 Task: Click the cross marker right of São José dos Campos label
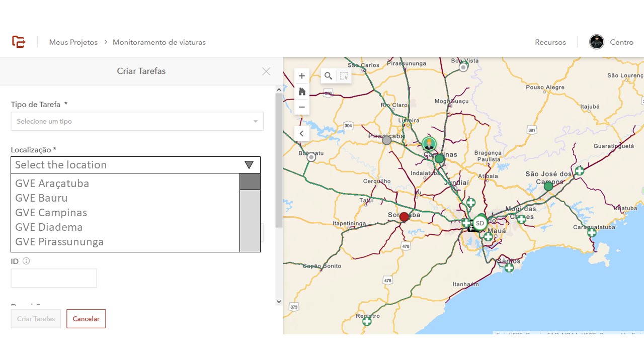coord(580,171)
